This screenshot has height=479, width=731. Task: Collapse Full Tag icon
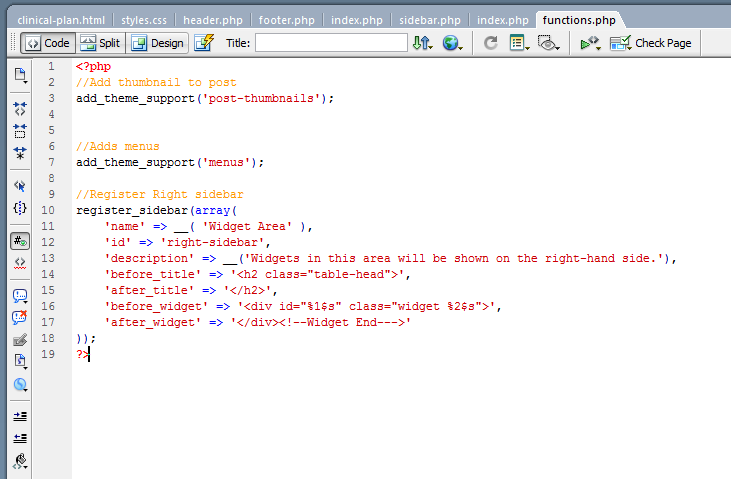pyautogui.click(x=20, y=109)
